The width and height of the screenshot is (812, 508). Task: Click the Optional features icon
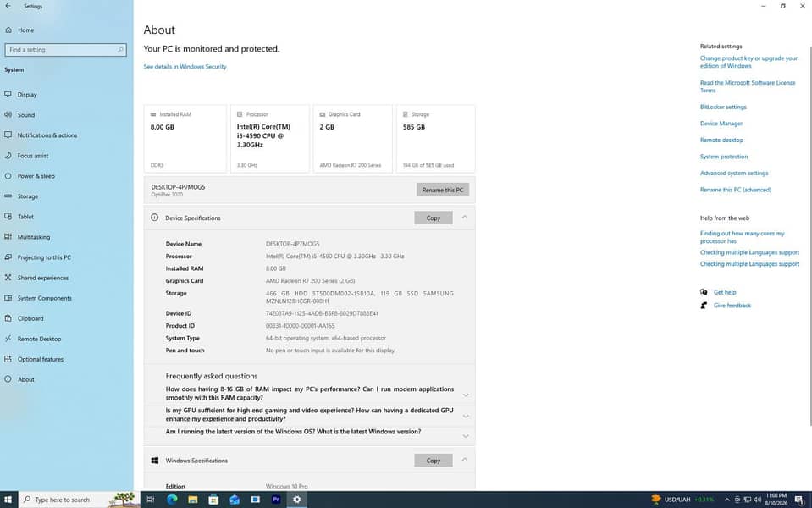[x=8, y=359]
